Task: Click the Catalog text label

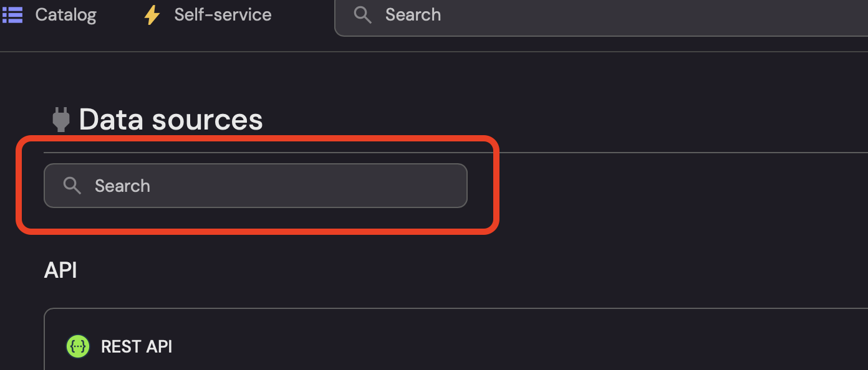Action: (x=65, y=14)
